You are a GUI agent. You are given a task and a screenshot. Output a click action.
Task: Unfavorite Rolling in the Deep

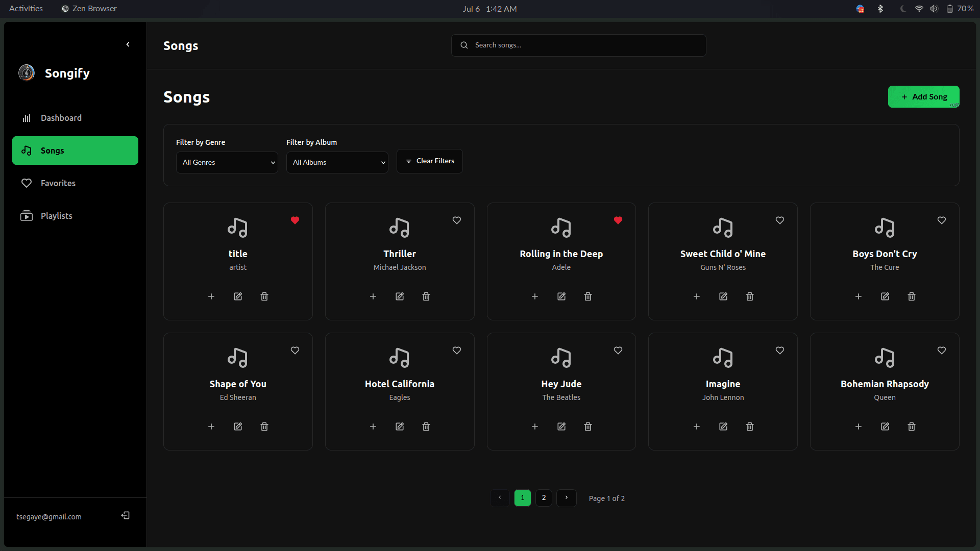[618, 220]
